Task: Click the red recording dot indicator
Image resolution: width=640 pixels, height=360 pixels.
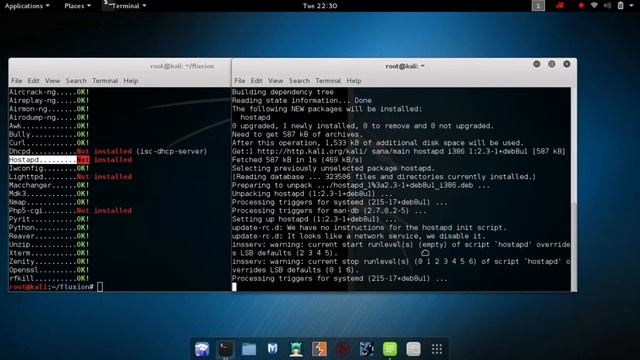Action: pyautogui.click(x=581, y=6)
